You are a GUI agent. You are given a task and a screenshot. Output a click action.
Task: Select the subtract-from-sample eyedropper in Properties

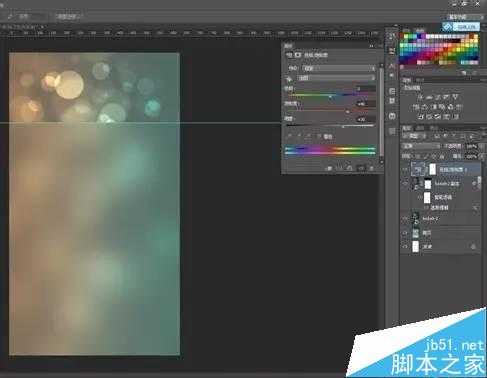309,136
